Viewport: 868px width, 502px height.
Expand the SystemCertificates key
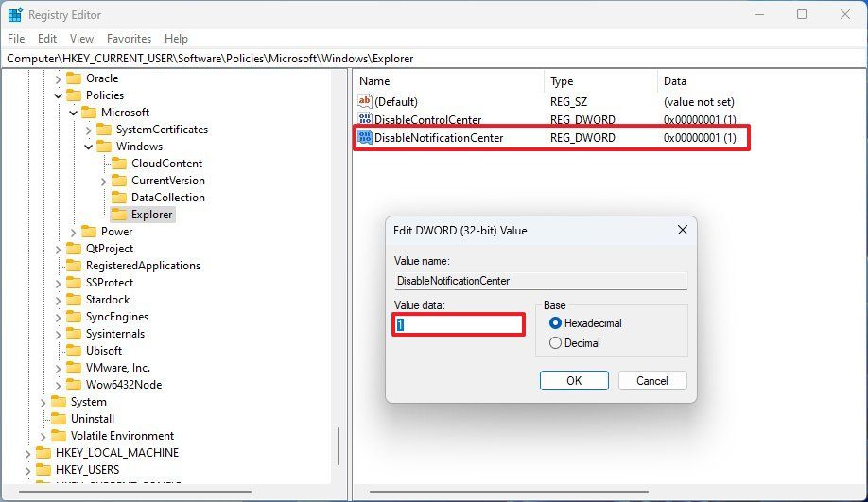88,130
